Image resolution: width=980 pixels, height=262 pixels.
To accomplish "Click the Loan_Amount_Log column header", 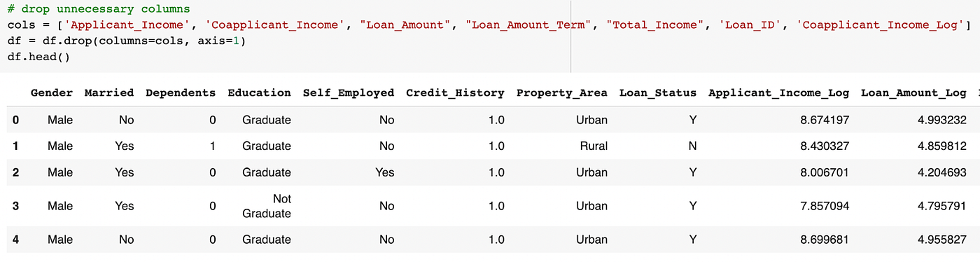I will [914, 92].
